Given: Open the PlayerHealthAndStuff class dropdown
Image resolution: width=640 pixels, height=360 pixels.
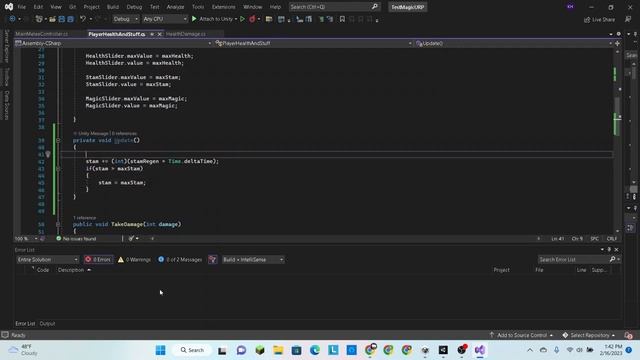Looking at the screenshot, I should pos(313,43).
